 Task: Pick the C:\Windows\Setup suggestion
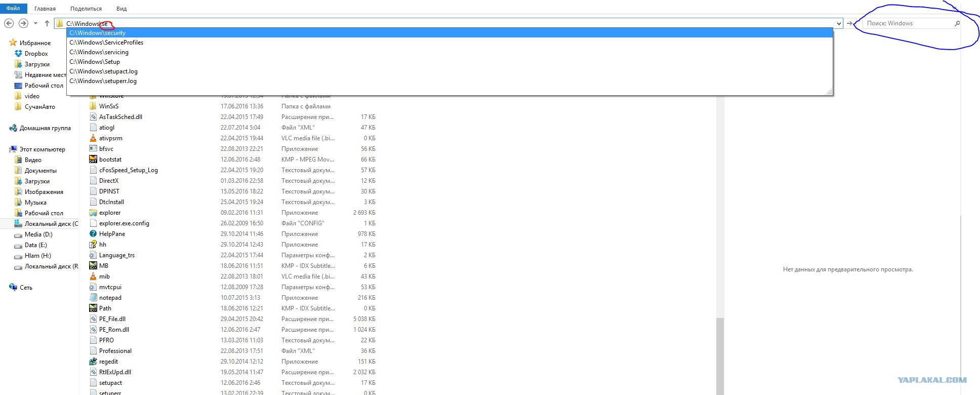(450, 62)
